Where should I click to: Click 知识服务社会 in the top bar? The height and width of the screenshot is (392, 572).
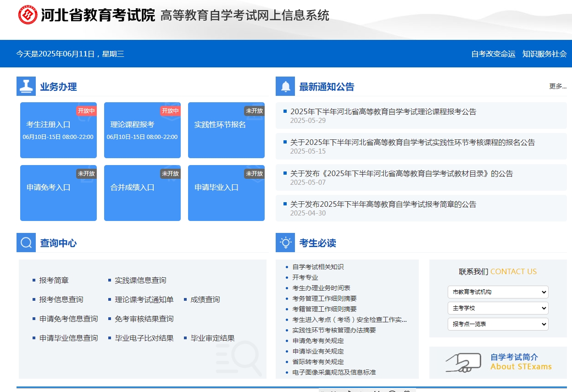544,54
